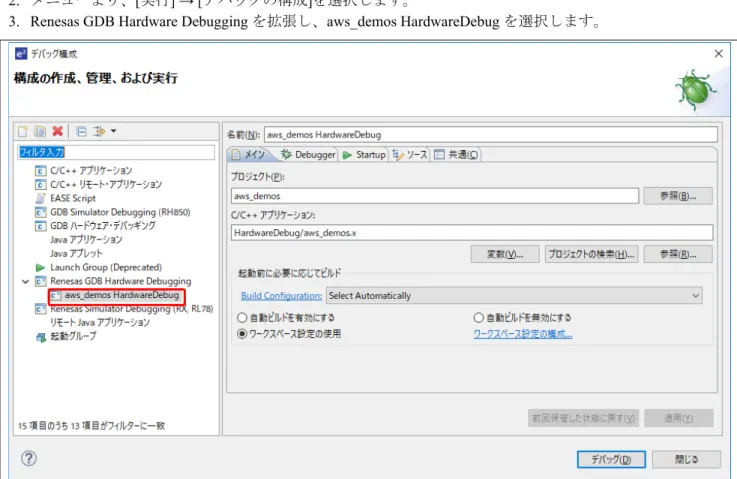
Task: Select 自動ビルドを無効にする radio button
Action: tap(478, 318)
